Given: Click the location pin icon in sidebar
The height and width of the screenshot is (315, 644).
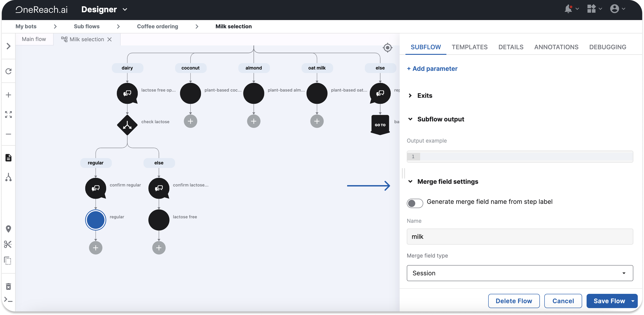Looking at the screenshot, I should [x=8, y=229].
